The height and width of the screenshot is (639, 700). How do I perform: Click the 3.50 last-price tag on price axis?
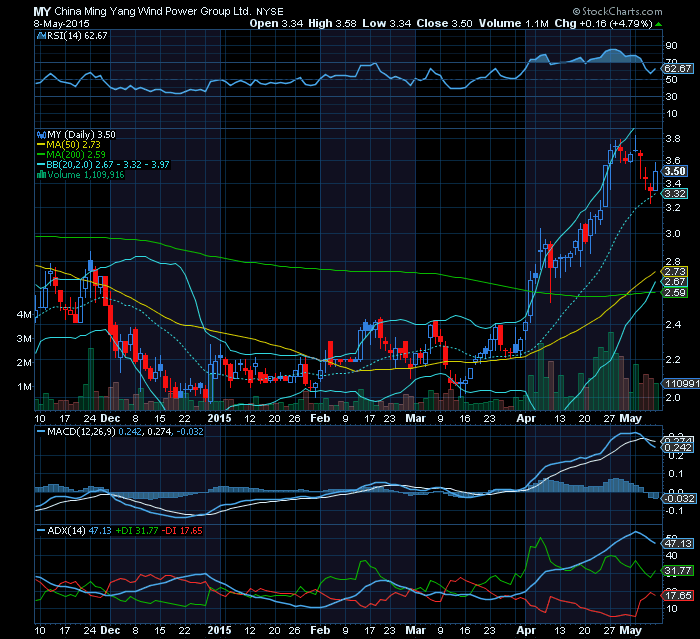pos(675,171)
